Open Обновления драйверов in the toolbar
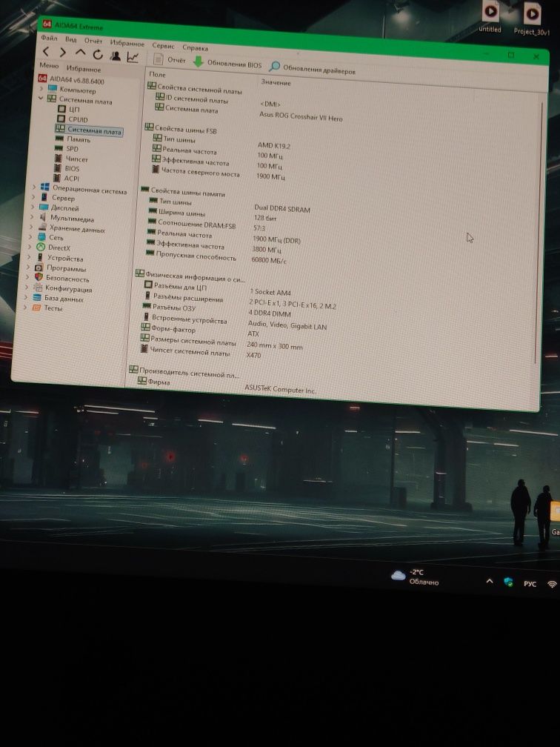Viewport: 560px width, 747px height. 313,69
